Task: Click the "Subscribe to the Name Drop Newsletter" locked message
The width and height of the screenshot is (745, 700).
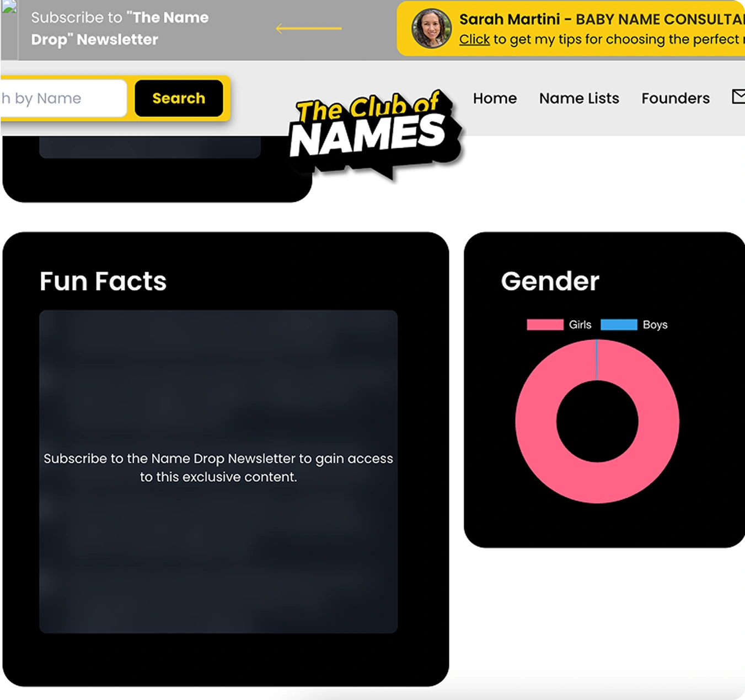Action: [x=218, y=467]
